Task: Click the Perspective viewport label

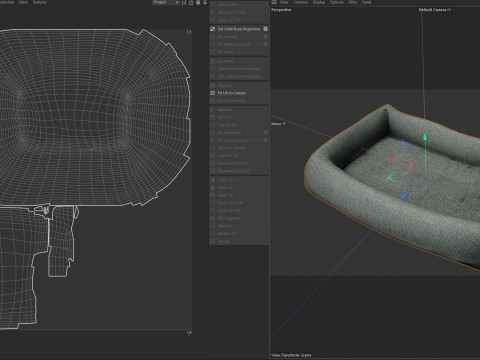Action: 281,10
